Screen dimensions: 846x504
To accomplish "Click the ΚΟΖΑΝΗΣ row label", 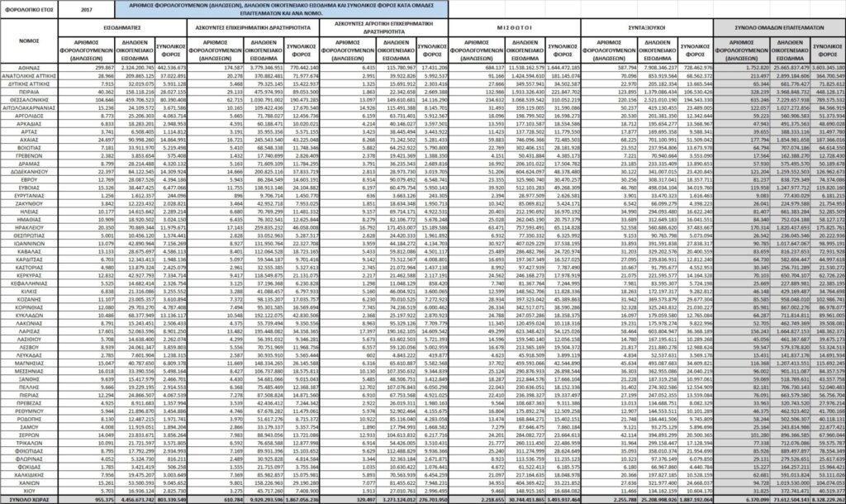I will [29, 299].
